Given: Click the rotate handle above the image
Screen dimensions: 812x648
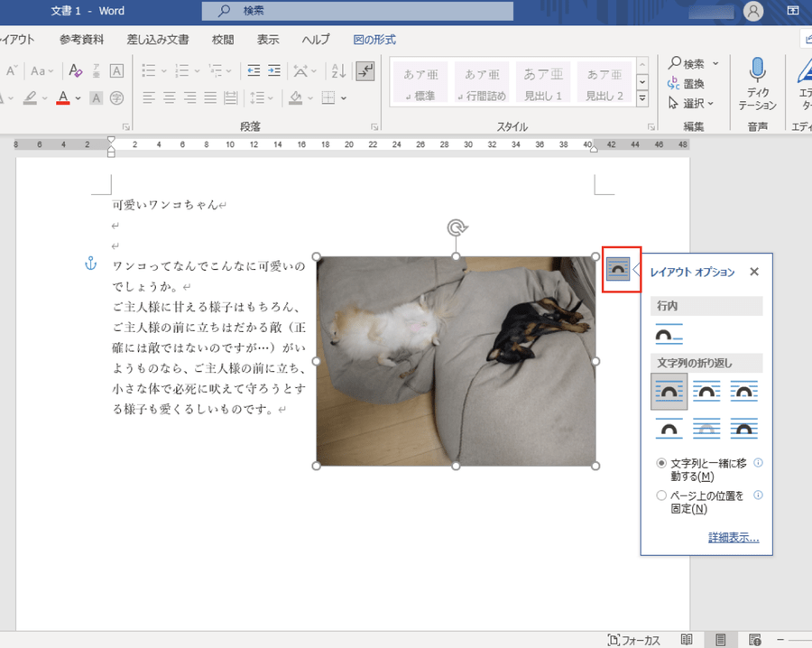Looking at the screenshot, I should [457, 228].
